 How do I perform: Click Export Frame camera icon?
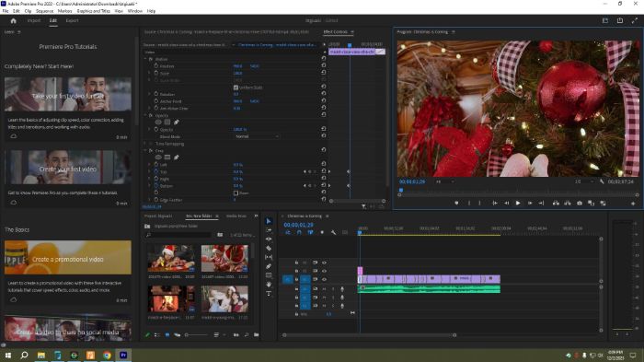579,203
